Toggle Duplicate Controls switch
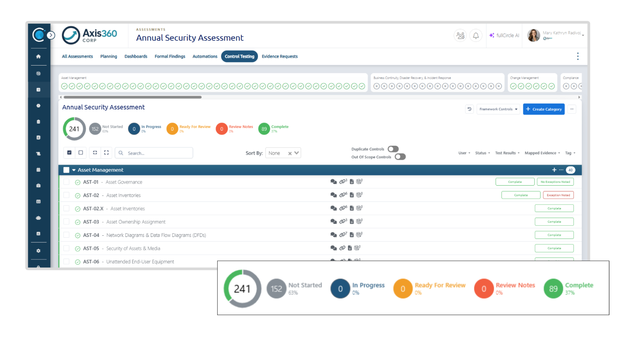This screenshot has height=346, width=644. point(393,149)
